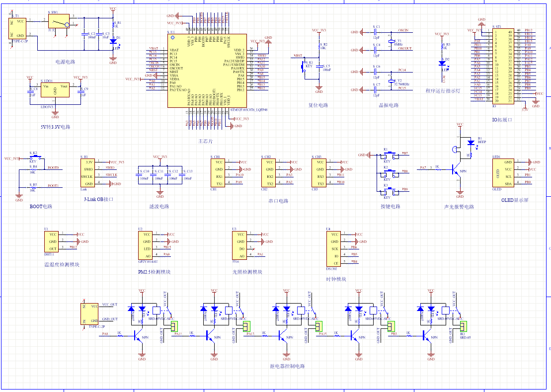Select the S_SW1 power switch component
The height and width of the screenshot is (392, 551).
click(59, 21)
